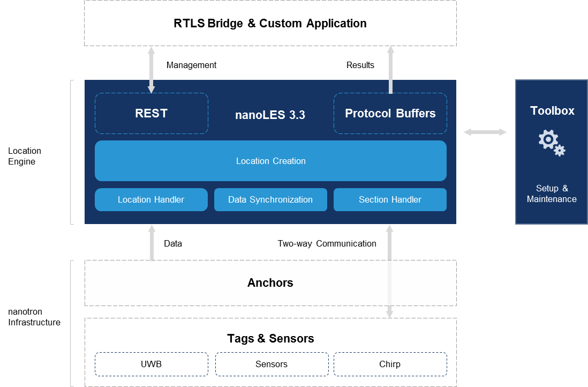Click the RTLS Bridge & Custom Application title
588x387 pixels.
pos(270,23)
